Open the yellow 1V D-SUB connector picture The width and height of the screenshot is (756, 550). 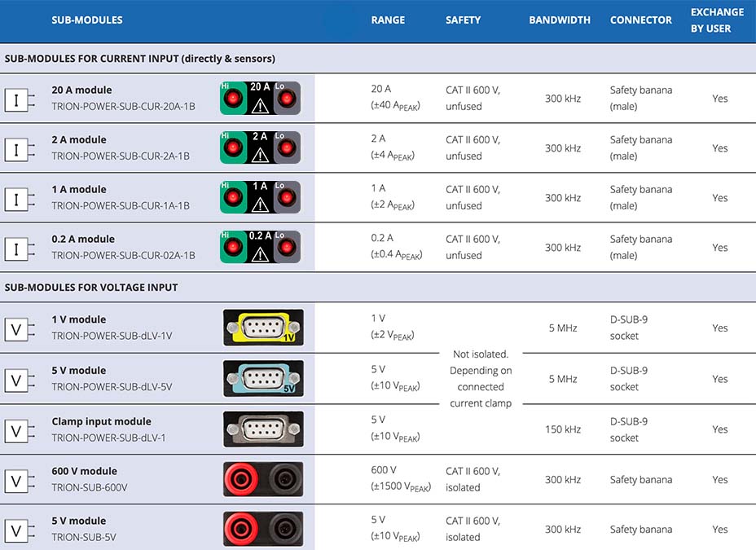point(263,328)
